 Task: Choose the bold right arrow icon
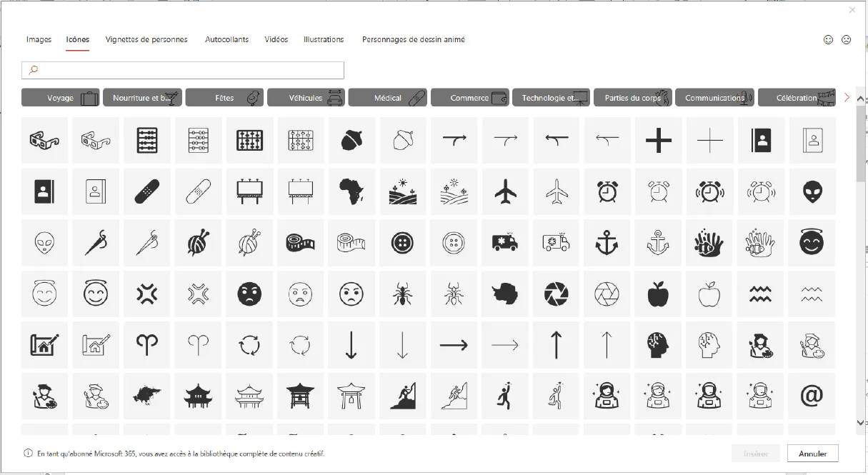(454, 345)
